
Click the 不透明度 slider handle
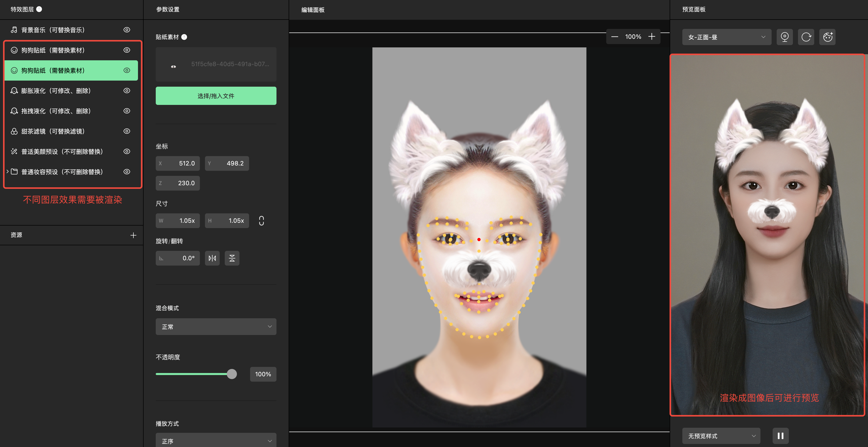232,374
